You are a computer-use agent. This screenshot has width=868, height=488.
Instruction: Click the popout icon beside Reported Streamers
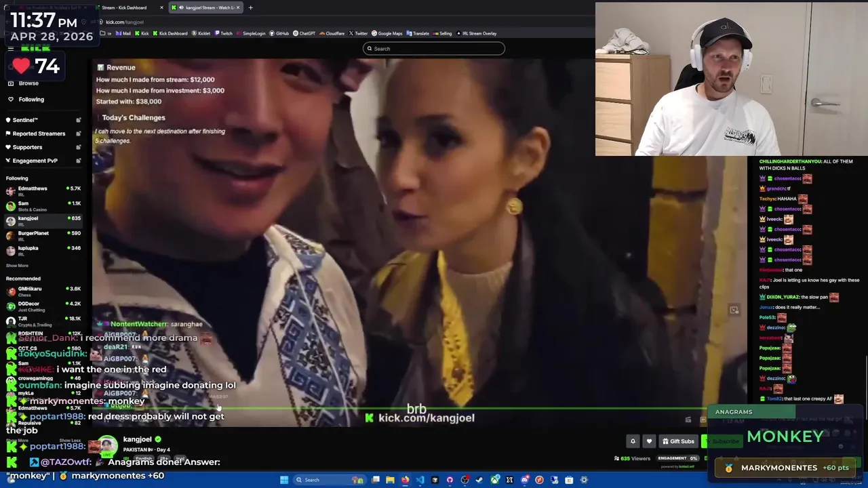click(x=79, y=134)
